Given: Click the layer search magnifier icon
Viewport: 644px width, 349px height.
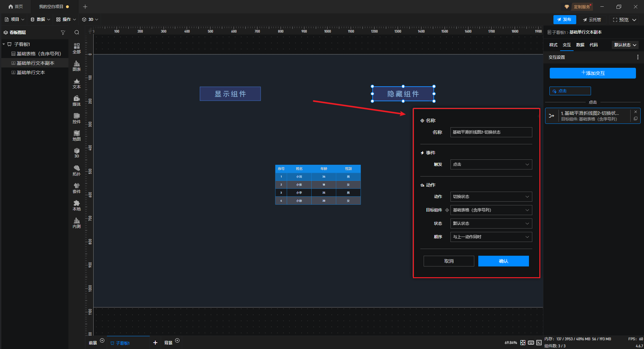Looking at the screenshot, I should tap(77, 33).
